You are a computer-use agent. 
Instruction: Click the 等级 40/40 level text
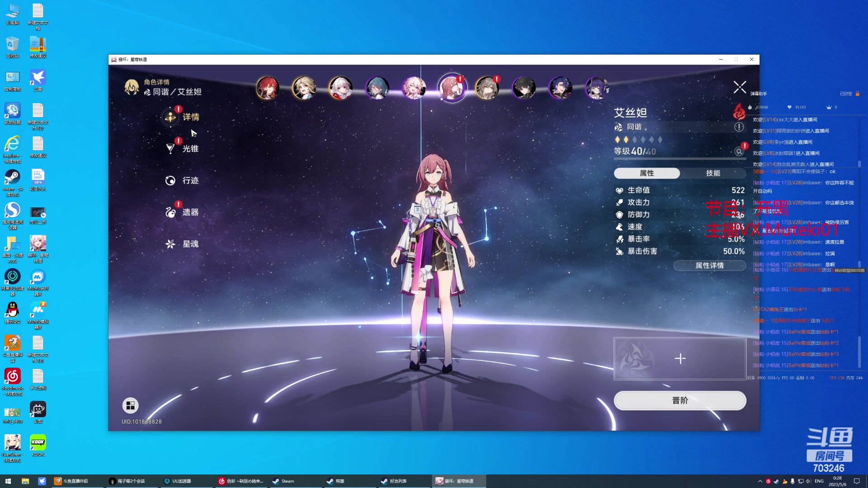pos(635,151)
